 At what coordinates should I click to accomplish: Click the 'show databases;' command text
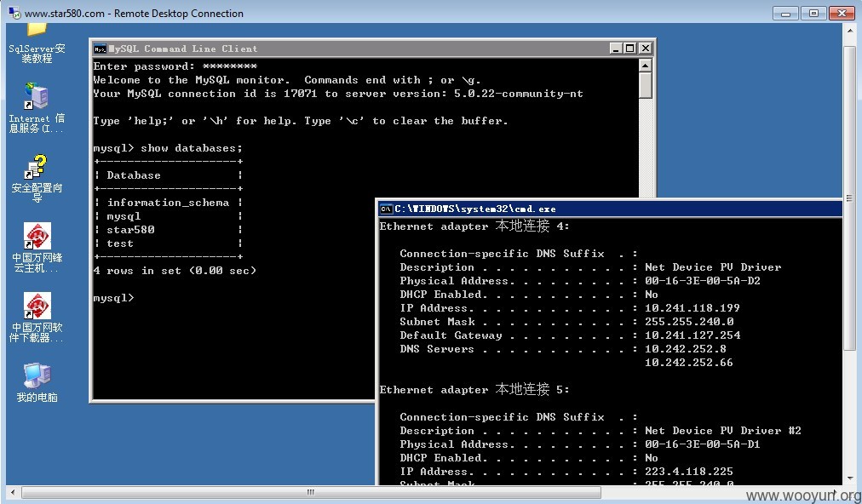(x=192, y=148)
